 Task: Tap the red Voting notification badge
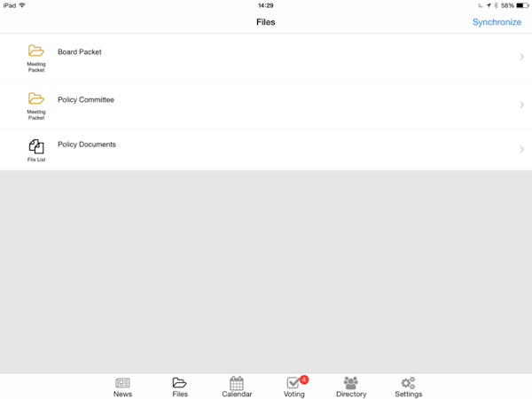click(x=304, y=379)
